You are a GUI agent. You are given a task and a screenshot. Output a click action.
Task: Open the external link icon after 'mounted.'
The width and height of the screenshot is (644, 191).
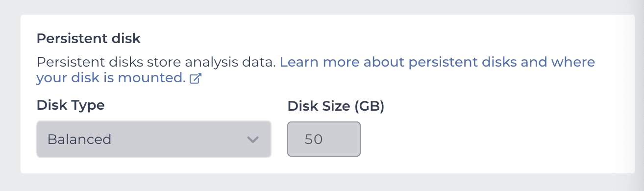coord(196,79)
